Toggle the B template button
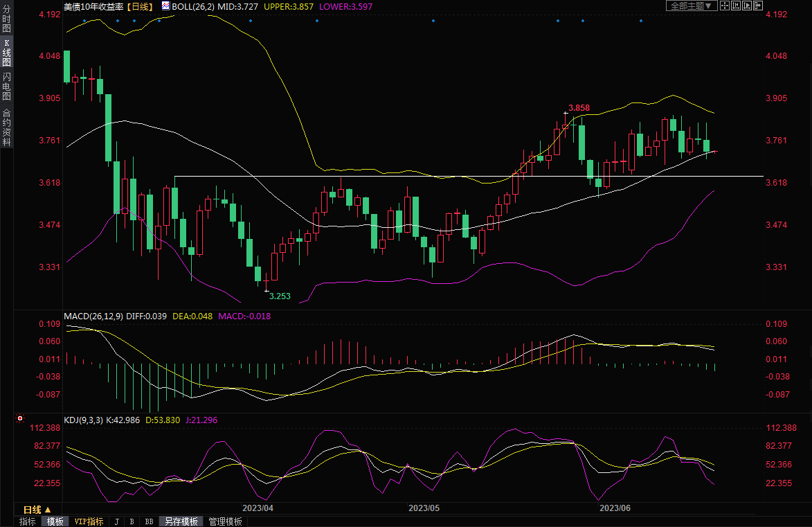This screenshot has height=527, width=812. (x=132, y=521)
